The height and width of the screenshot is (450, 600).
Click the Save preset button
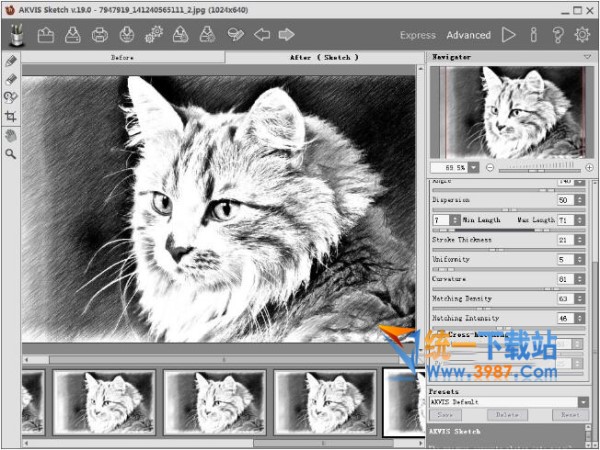445,415
